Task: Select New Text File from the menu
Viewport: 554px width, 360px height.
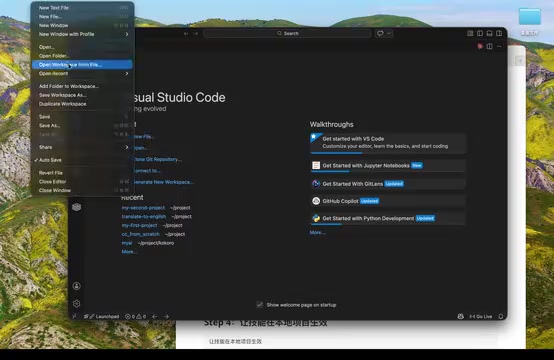Action: pyautogui.click(x=82, y=8)
